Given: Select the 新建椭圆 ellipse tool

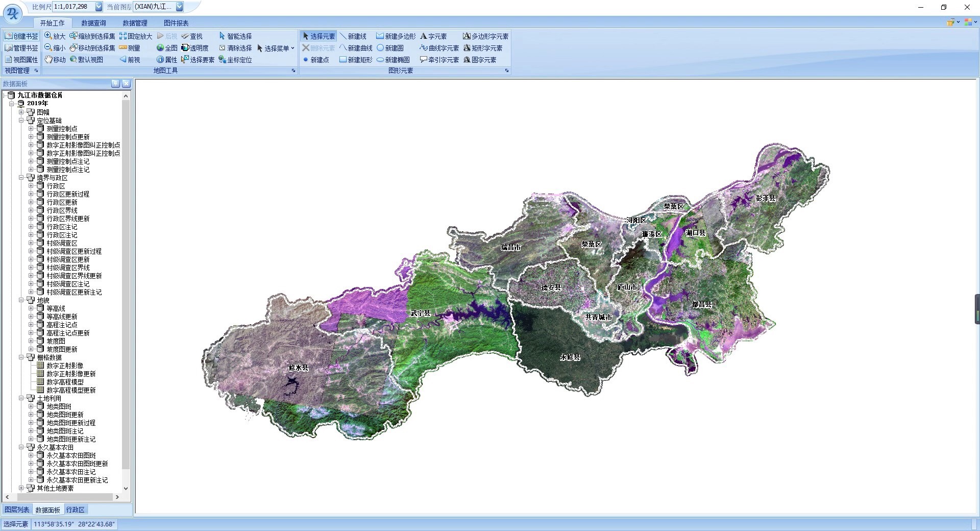Looking at the screenshot, I should tap(393, 60).
